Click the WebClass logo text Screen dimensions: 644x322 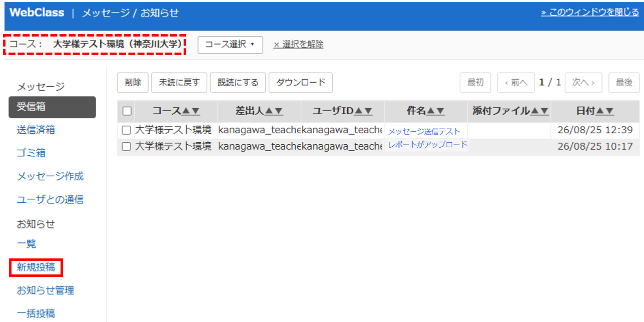[37, 13]
